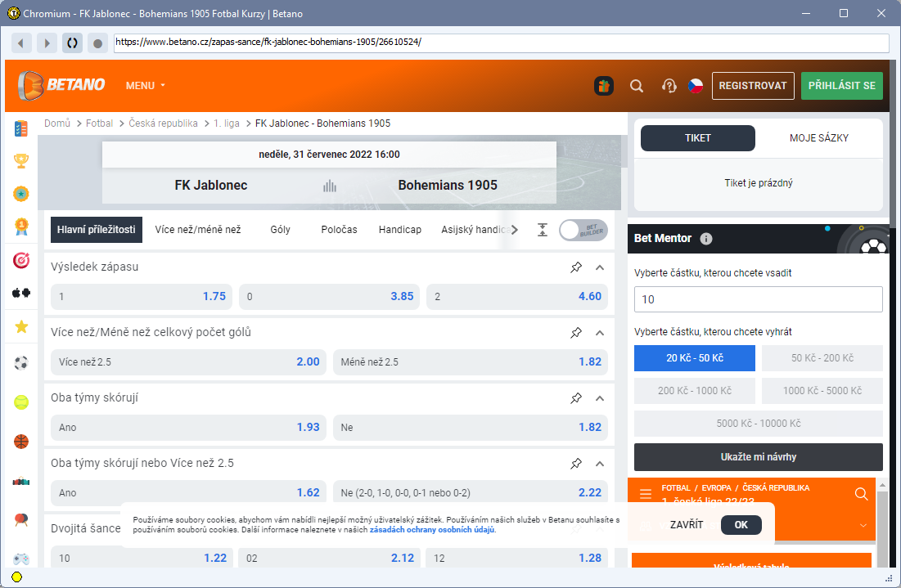
Task: Collapse Oba týmy skórují nebo Více než 2.5
Action: click(x=600, y=464)
